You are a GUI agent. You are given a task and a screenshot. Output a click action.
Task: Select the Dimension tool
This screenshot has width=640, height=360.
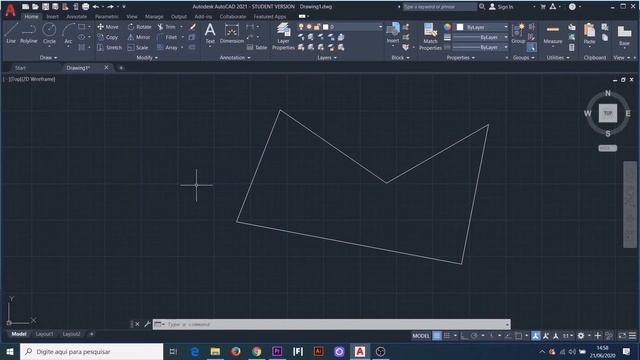(231, 33)
